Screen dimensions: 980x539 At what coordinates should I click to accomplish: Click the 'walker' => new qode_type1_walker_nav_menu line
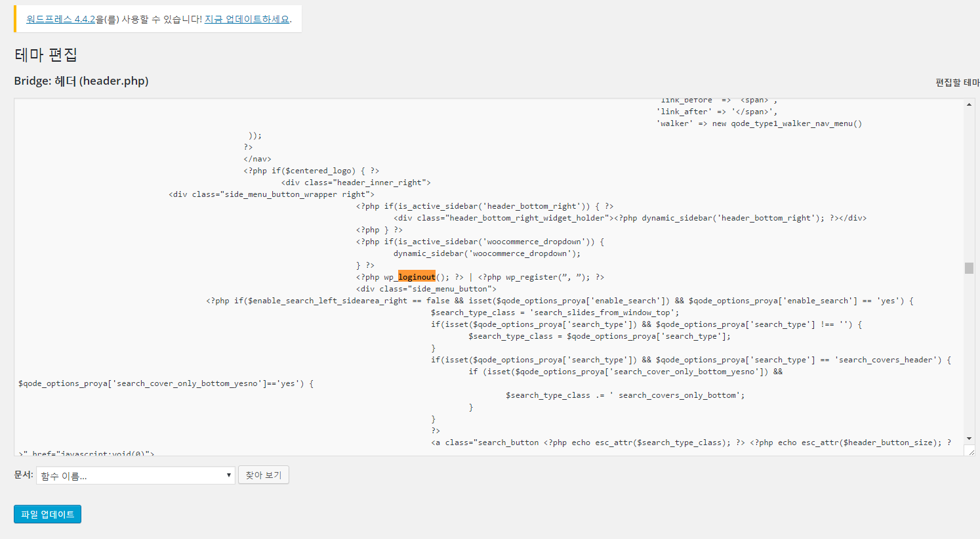coord(759,123)
